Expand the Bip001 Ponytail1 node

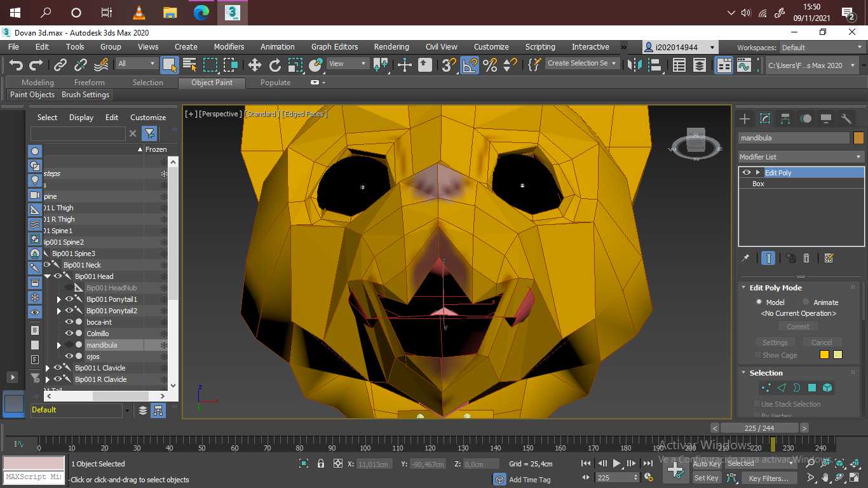59,299
